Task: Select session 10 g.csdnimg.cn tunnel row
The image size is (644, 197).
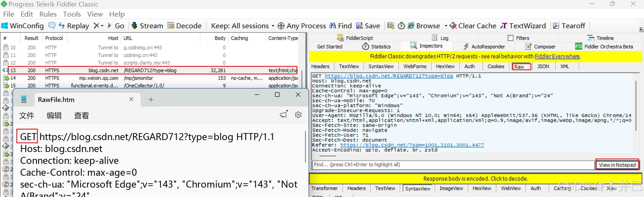Action: [150, 47]
